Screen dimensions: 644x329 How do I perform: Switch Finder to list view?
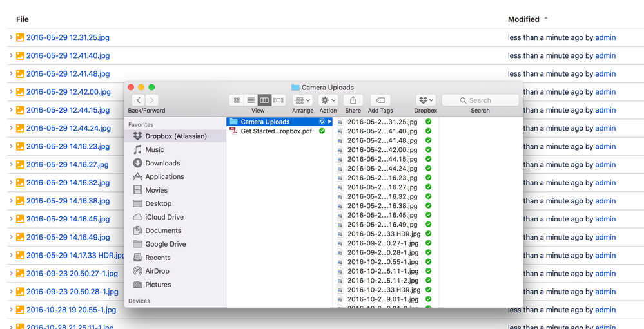pyautogui.click(x=251, y=100)
